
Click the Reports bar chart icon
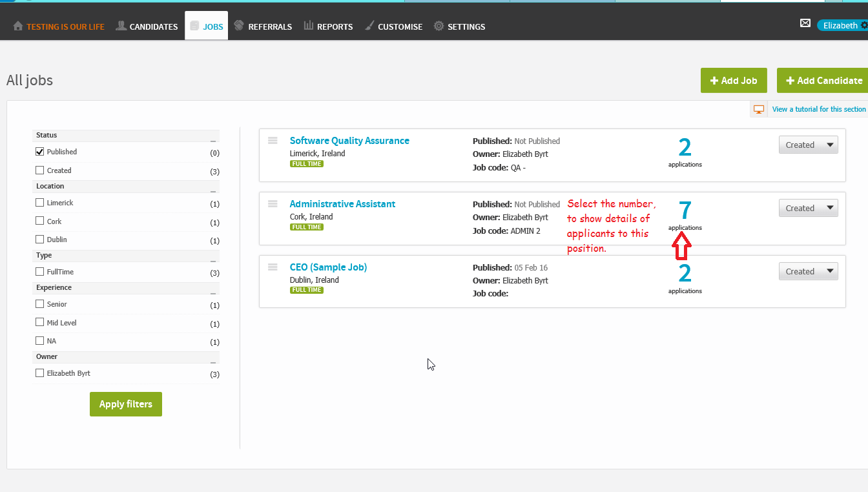(309, 26)
